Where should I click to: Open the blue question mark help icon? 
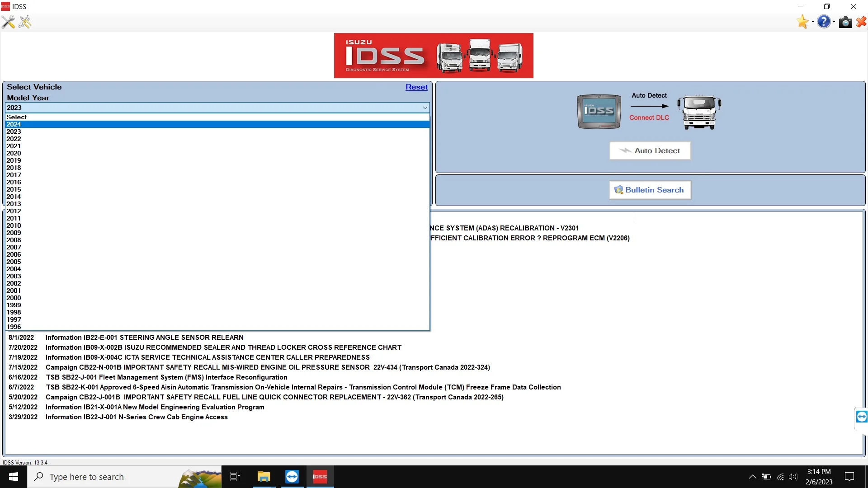824,22
